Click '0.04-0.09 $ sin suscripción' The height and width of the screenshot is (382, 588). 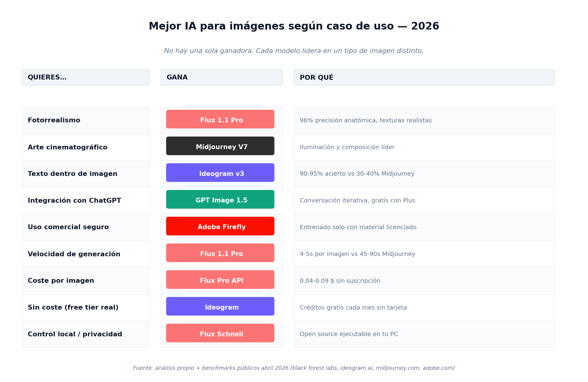coord(340,281)
